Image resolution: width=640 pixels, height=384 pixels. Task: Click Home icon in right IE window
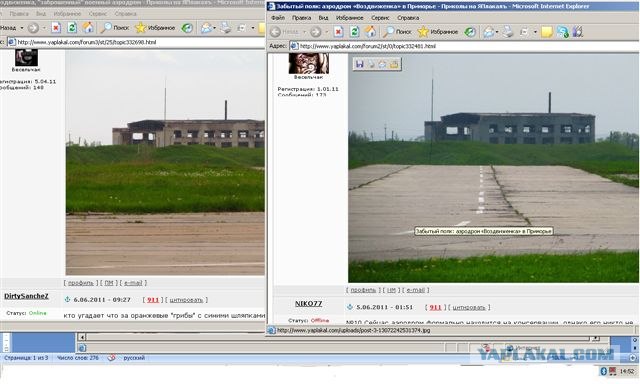point(370,32)
